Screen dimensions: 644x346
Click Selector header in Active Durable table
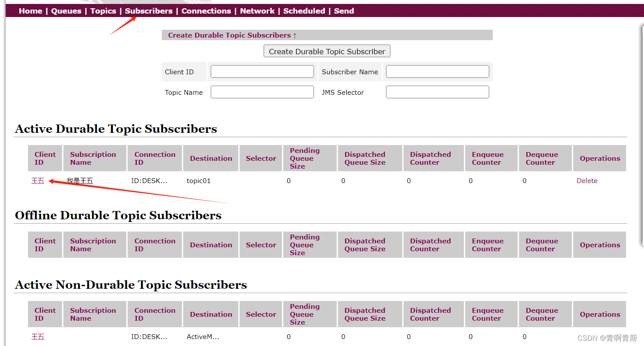(x=261, y=158)
